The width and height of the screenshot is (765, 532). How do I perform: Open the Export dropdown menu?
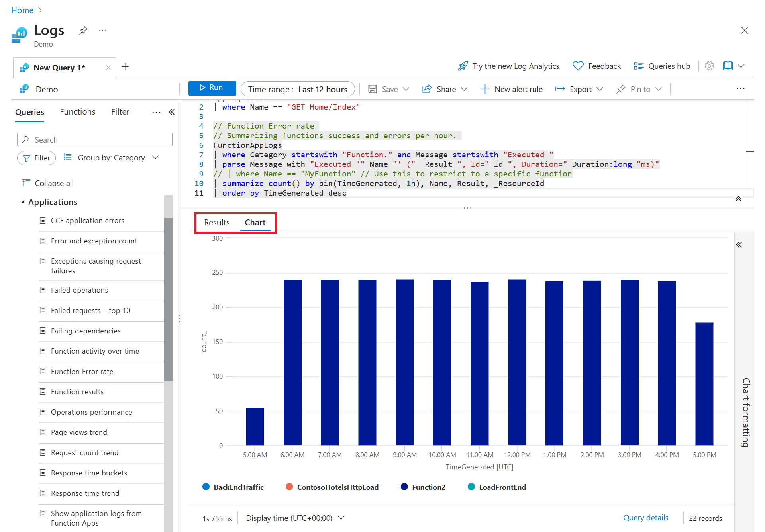click(580, 89)
